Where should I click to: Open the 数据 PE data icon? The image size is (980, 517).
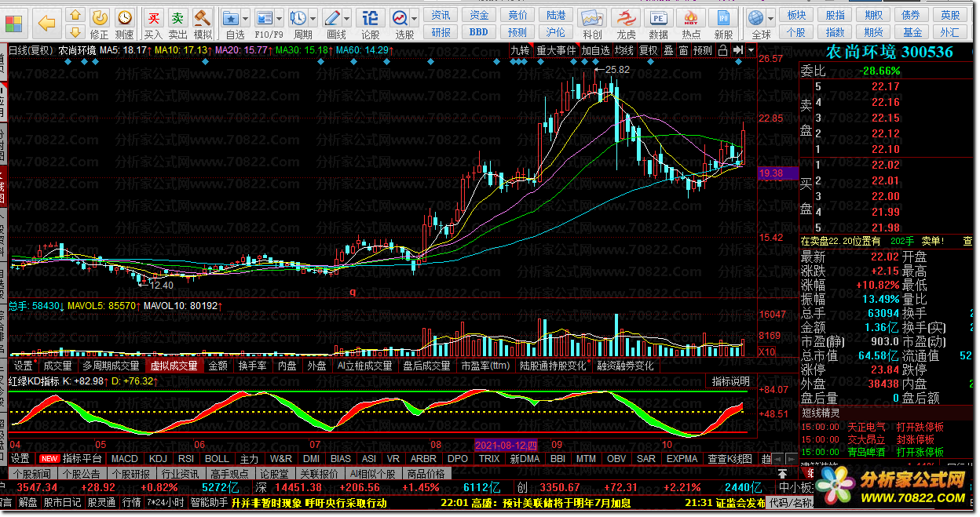tap(659, 23)
